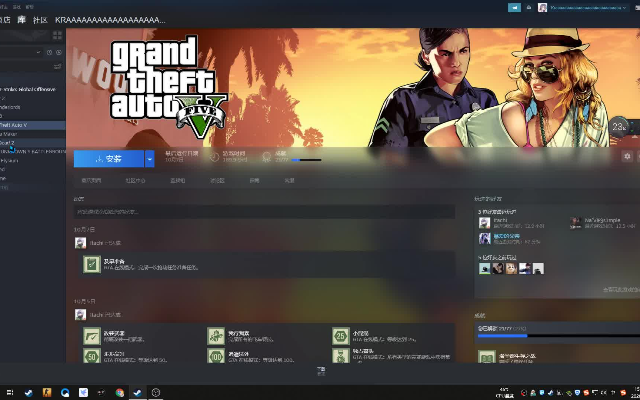Open the 讨论区 discussions tab
Screen dimensions: 640x400
tap(217, 180)
